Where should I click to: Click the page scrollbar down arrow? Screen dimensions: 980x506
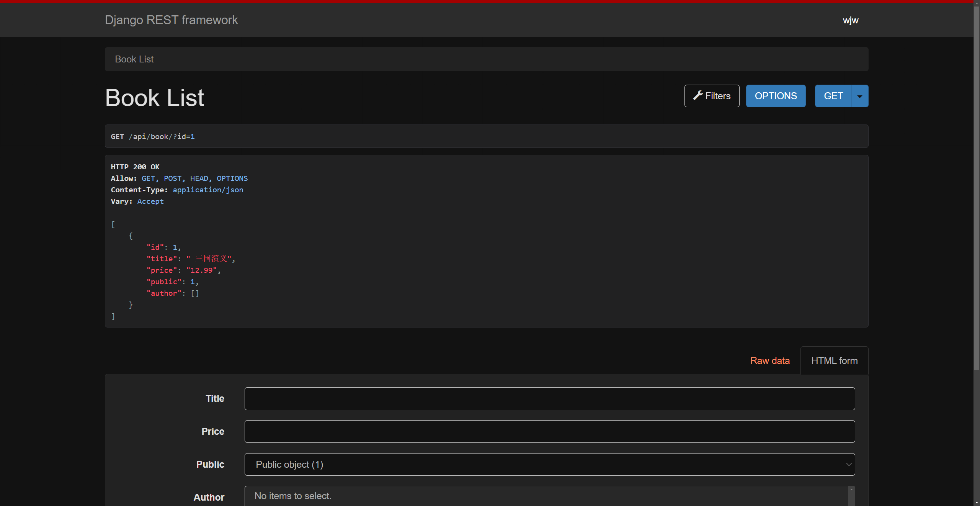pyautogui.click(x=977, y=503)
